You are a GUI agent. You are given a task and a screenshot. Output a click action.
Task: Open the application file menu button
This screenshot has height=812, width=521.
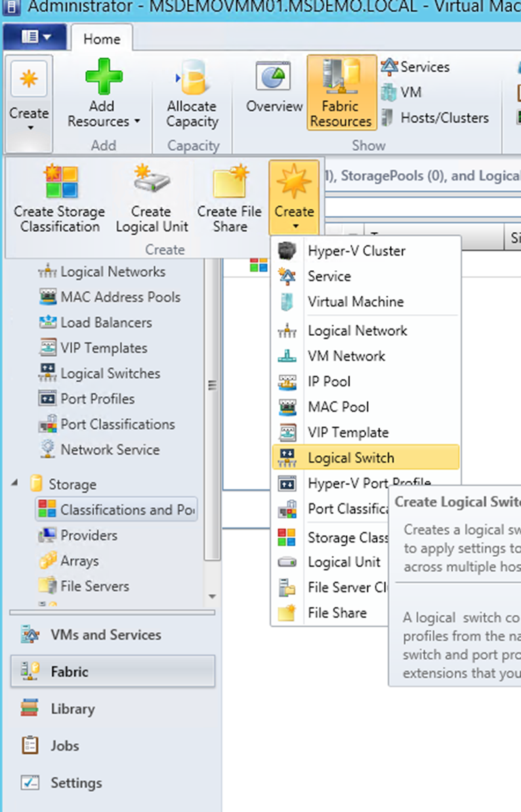tap(35, 37)
